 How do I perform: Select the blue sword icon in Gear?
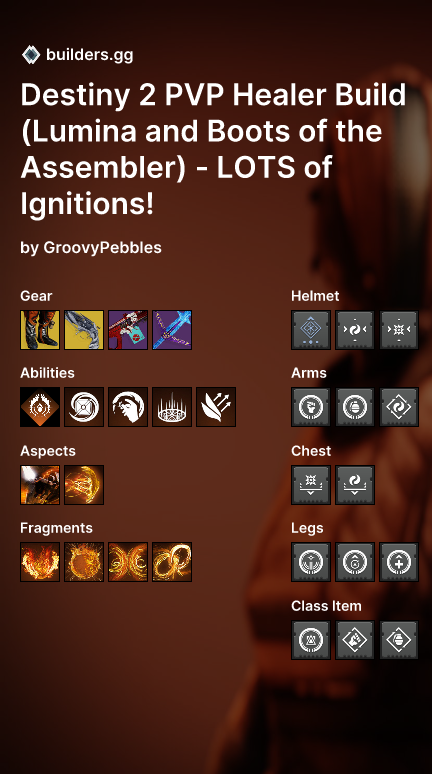point(172,330)
